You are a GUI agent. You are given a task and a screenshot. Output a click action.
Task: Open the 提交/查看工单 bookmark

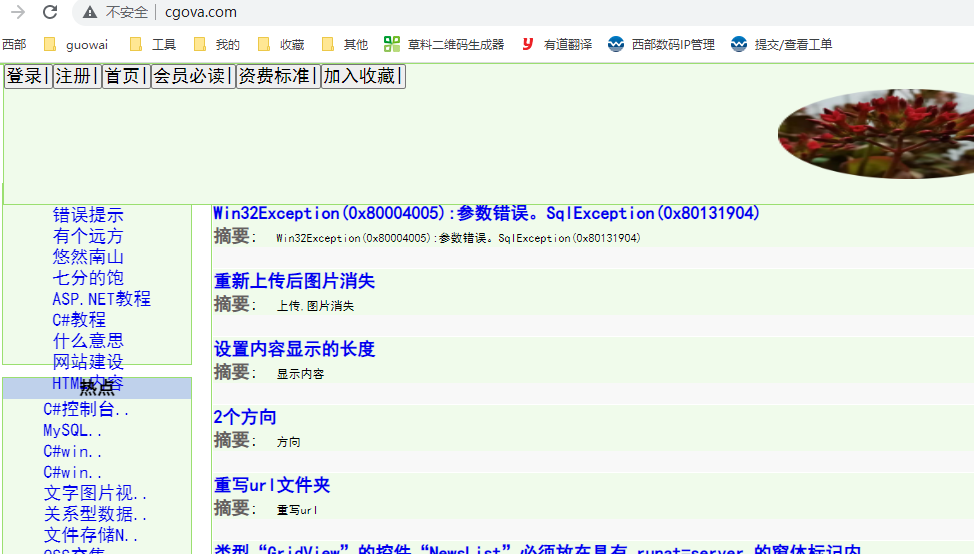pyautogui.click(x=781, y=44)
